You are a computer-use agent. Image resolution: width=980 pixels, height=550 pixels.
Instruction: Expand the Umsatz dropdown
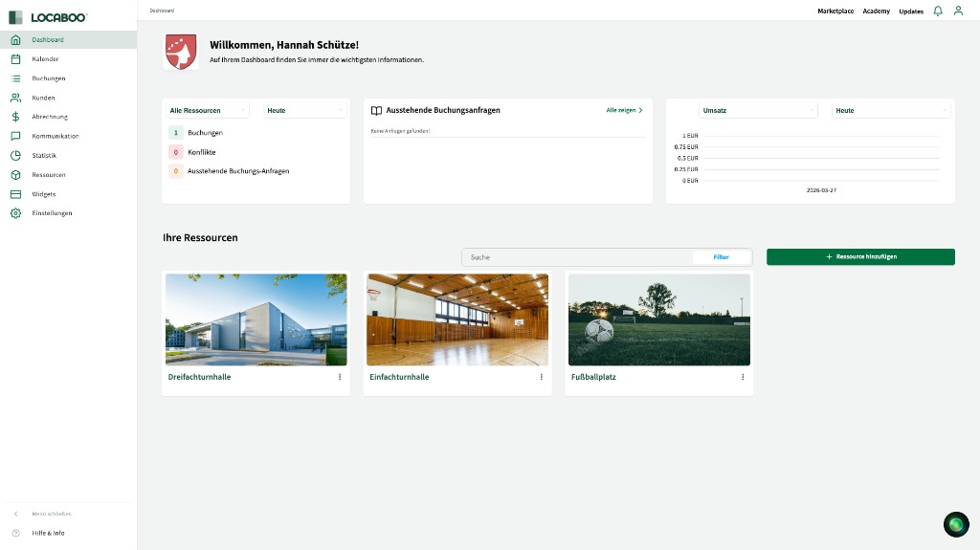(758, 111)
